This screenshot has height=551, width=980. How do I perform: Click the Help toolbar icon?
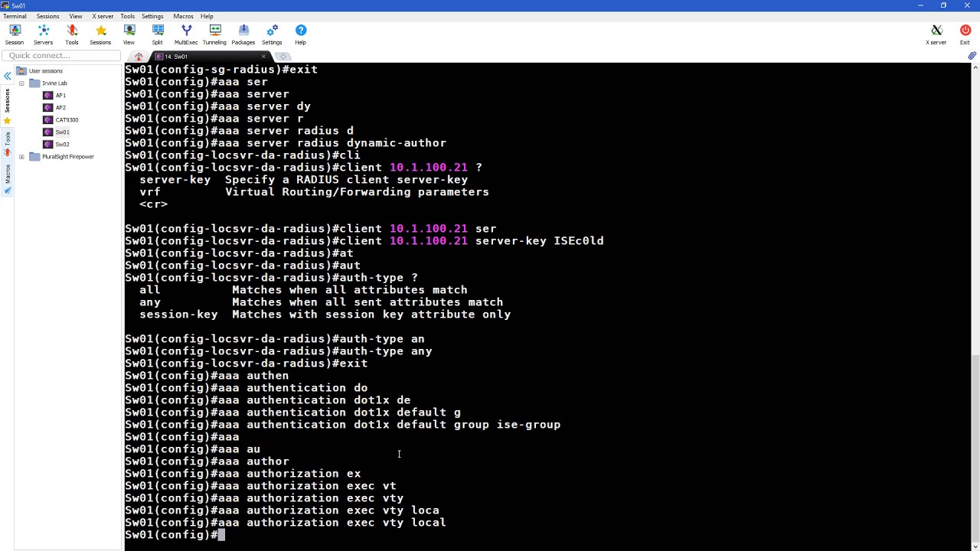pos(301,34)
